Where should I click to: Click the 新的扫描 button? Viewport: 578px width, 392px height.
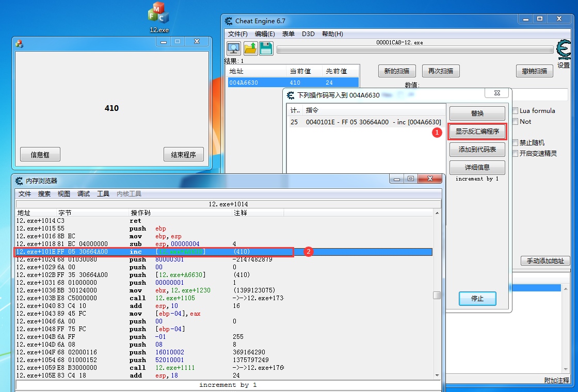coord(397,71)
